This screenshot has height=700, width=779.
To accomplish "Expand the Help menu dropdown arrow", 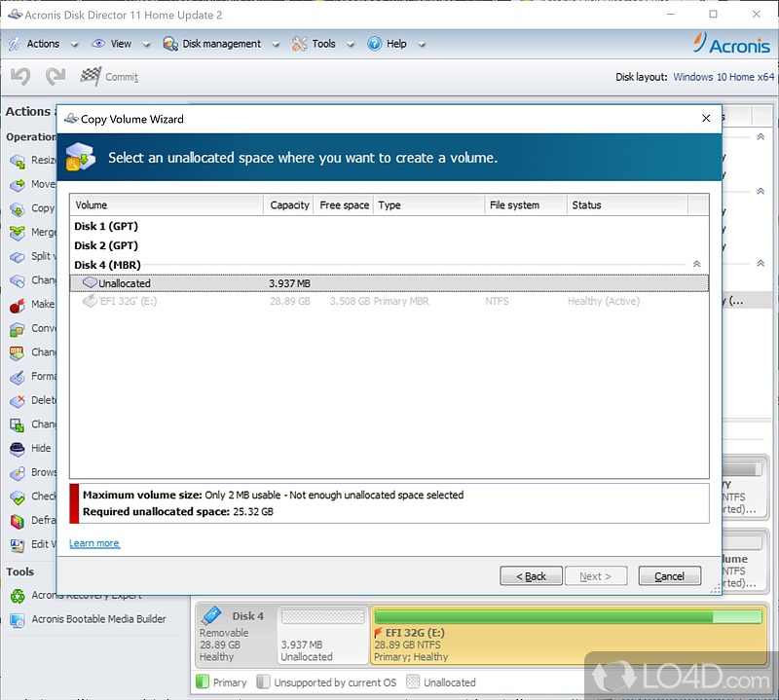I will point(422,44).
